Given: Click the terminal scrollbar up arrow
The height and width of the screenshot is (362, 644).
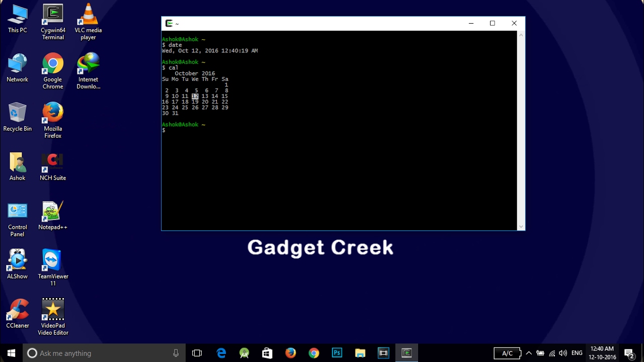Looking at the screenshot, I should click(521, 35).
